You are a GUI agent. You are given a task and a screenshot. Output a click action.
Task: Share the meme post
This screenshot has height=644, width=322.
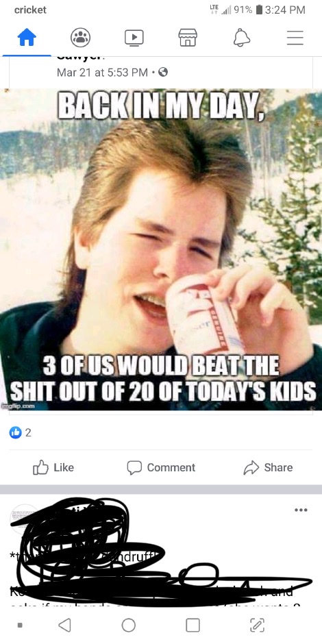pos(268,467)
